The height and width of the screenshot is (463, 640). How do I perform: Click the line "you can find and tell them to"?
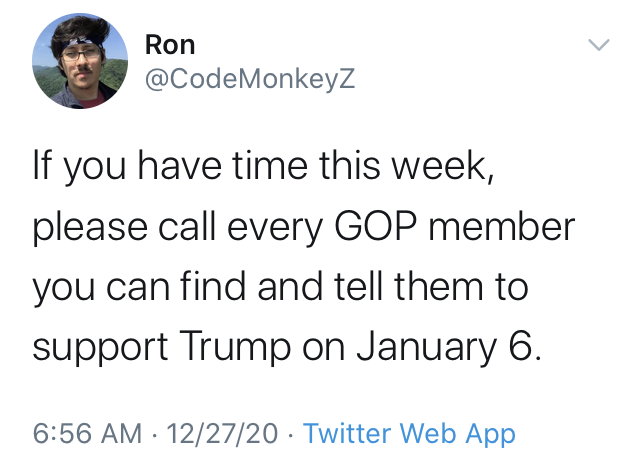[280, 287]
